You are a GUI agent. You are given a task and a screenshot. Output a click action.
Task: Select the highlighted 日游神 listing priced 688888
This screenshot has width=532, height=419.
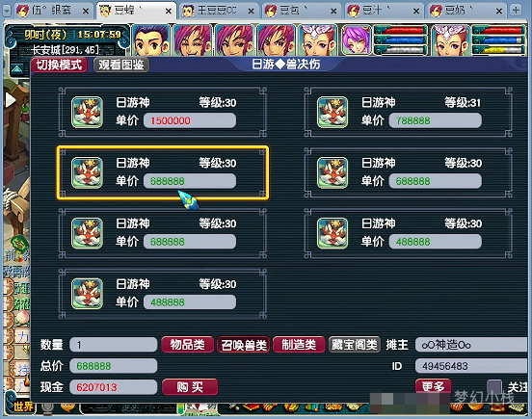(163, 172)
